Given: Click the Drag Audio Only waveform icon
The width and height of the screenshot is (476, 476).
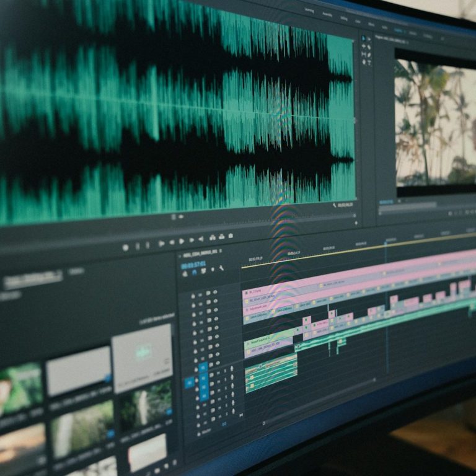Looking at the screenshot, I should pyautogui.click(x=181, y=216).
